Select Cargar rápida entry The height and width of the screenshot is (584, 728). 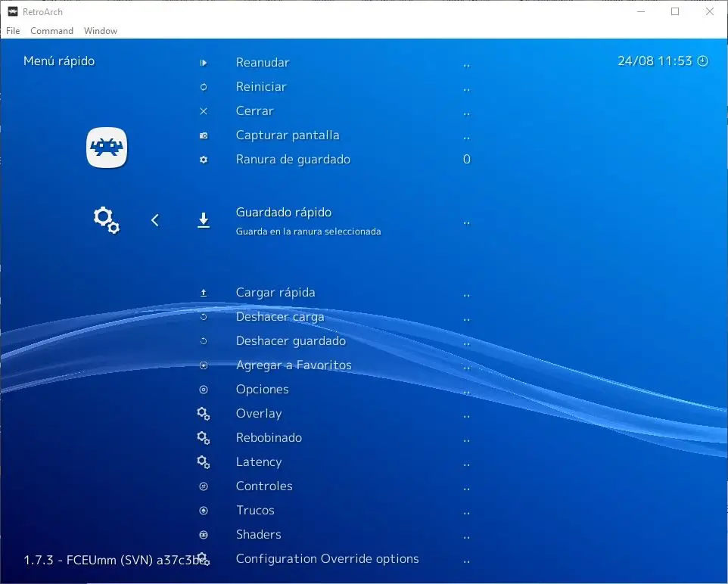point(275,293)
